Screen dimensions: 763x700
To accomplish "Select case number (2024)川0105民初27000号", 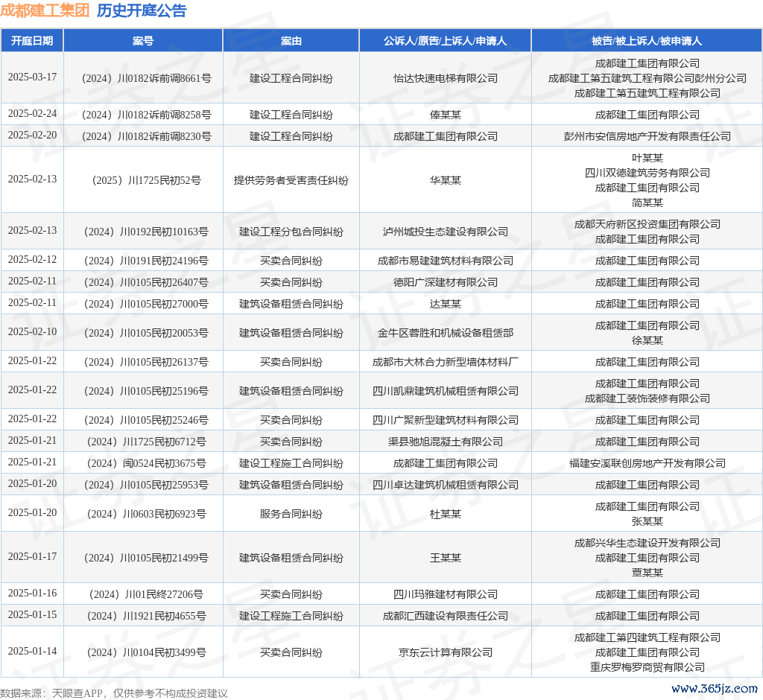I will [x=146, y=304].
